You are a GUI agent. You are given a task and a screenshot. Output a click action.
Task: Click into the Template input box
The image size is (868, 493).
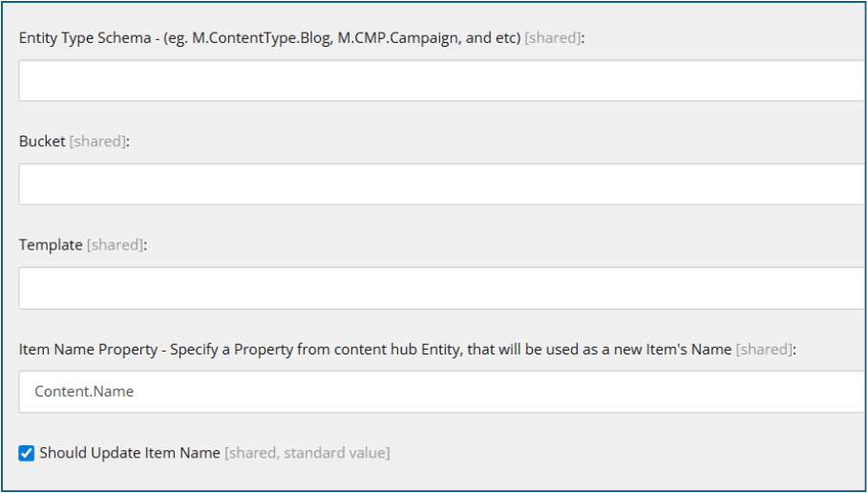click(441, 288)
